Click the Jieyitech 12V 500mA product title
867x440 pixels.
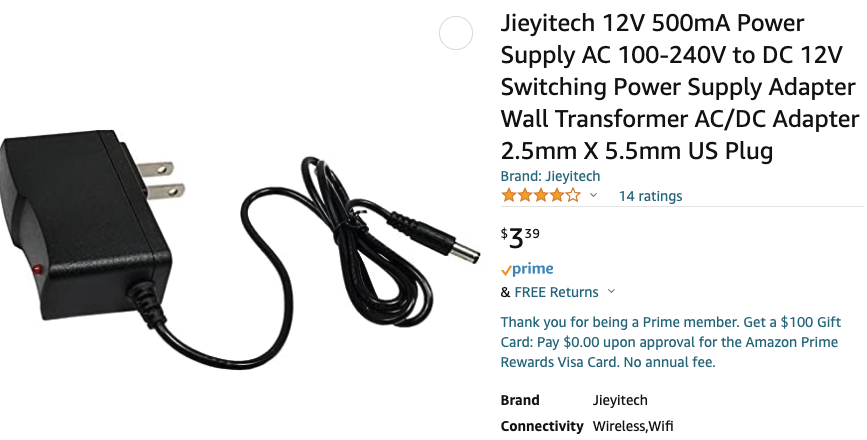tap(680, 87)
